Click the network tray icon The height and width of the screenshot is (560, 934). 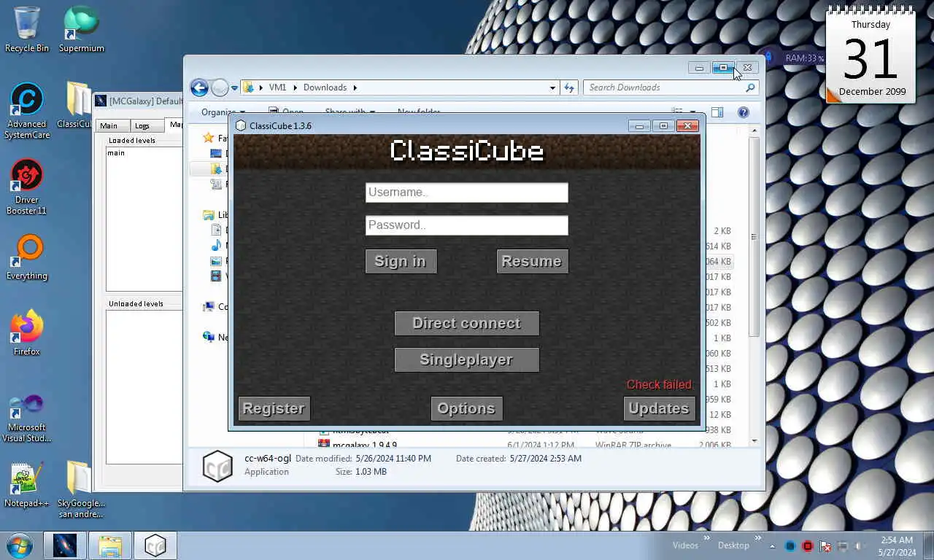click(x=843, y=545)
